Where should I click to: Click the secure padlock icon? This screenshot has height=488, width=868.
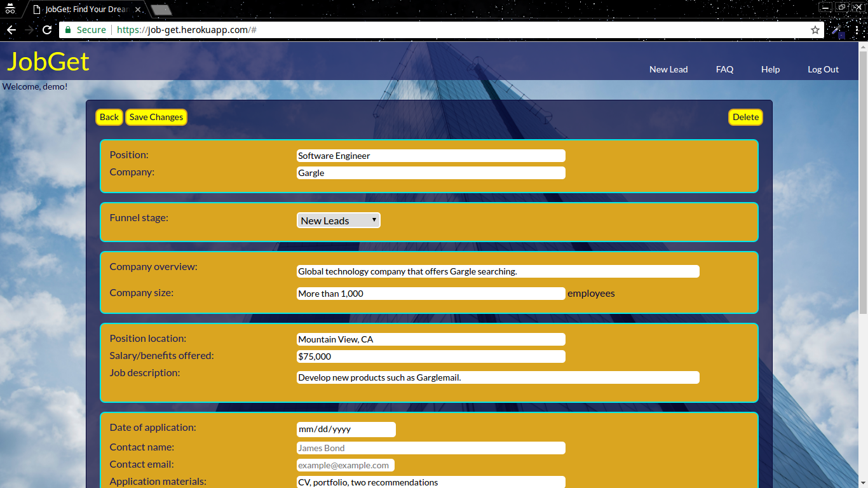[x=68, y=30]
